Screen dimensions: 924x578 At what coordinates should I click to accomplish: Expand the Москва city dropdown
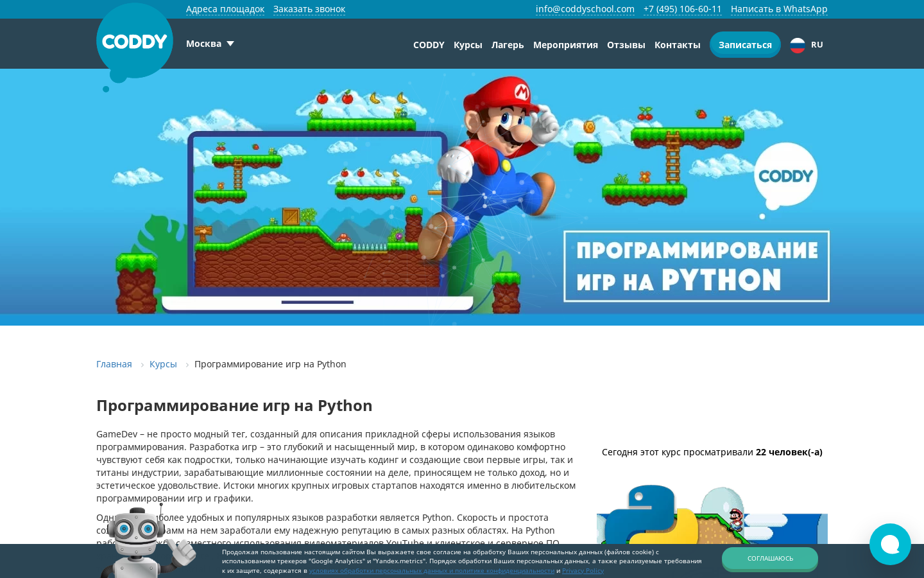coord(210,44)
